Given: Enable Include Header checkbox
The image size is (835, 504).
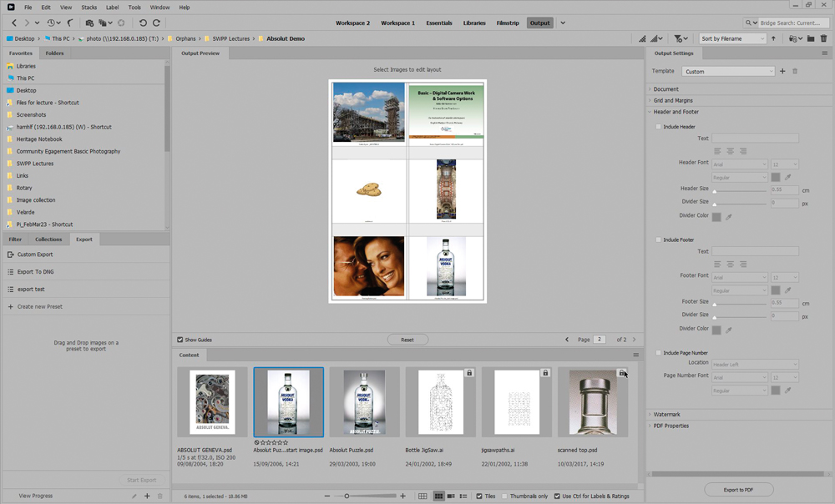Looking at the screenshot, I should [x=658, y=127].
